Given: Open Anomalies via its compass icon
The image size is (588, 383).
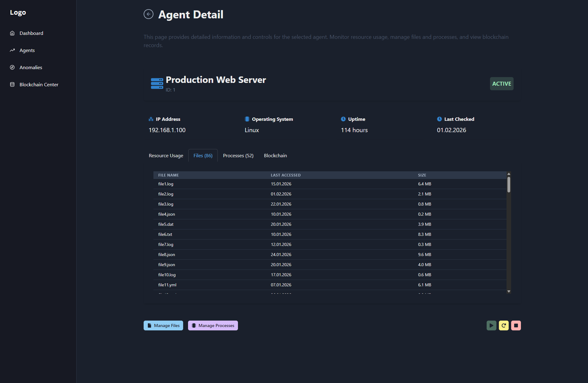Looking at the screenshot, I should click(x=12, y=67).
